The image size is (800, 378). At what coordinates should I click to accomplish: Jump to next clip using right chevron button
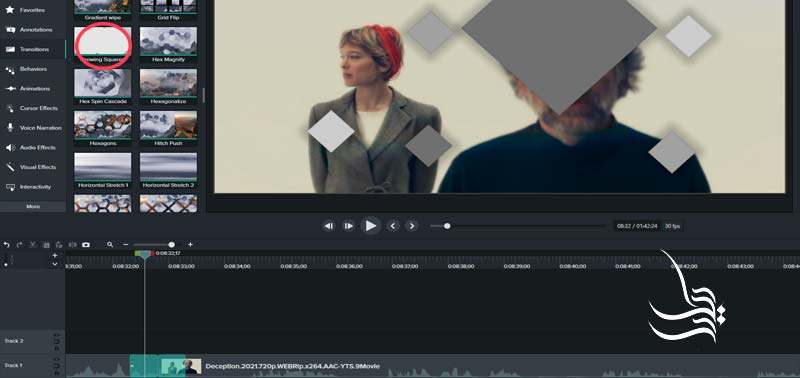(412, 225)
